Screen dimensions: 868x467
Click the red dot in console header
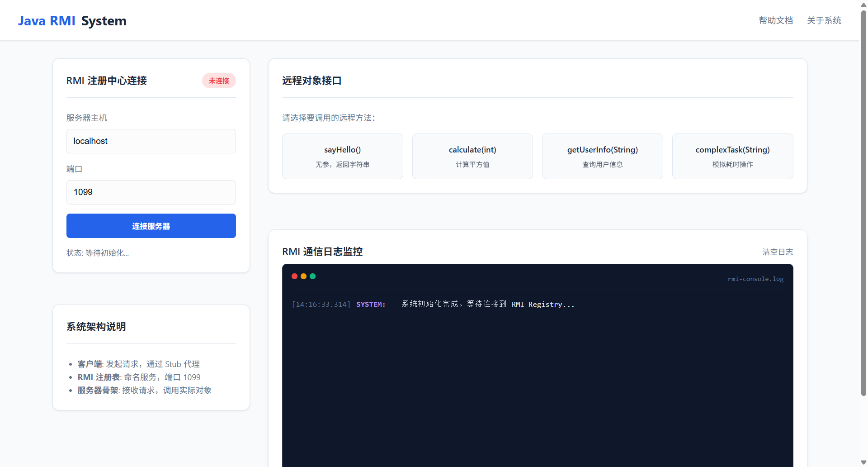point(294,276)
